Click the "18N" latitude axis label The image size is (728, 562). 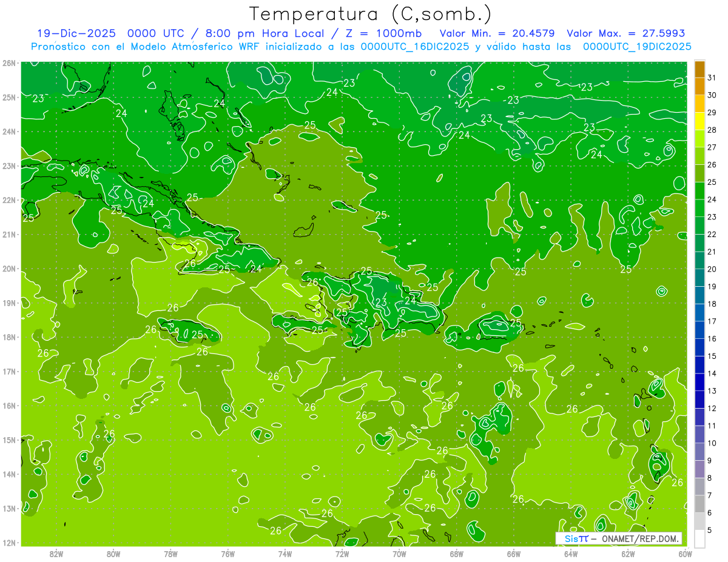[8, 337]
